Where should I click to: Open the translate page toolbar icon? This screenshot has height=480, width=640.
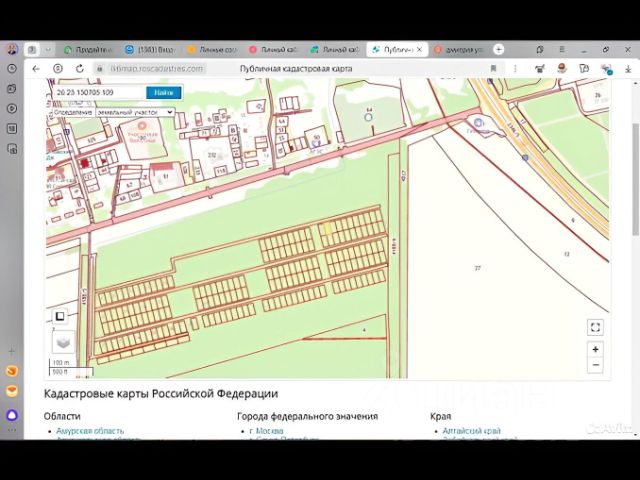coord(584,69)
